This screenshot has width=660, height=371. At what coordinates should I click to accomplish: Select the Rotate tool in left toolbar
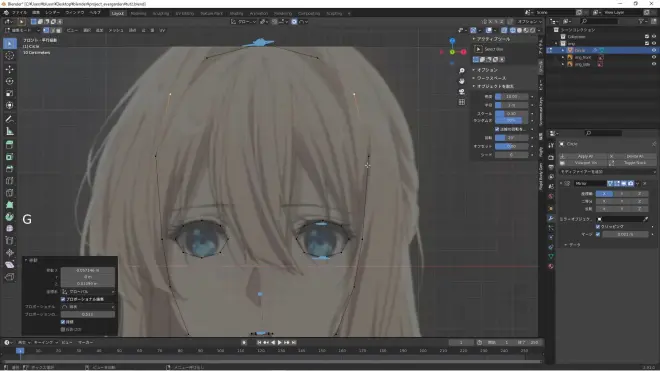click(10, 81)
